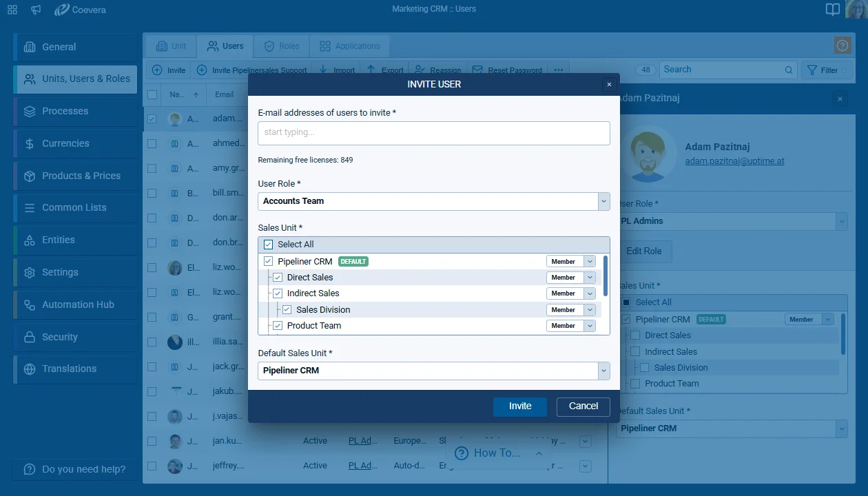
Task: Click the Entities sidebar icon
Action: click(30, 240)
